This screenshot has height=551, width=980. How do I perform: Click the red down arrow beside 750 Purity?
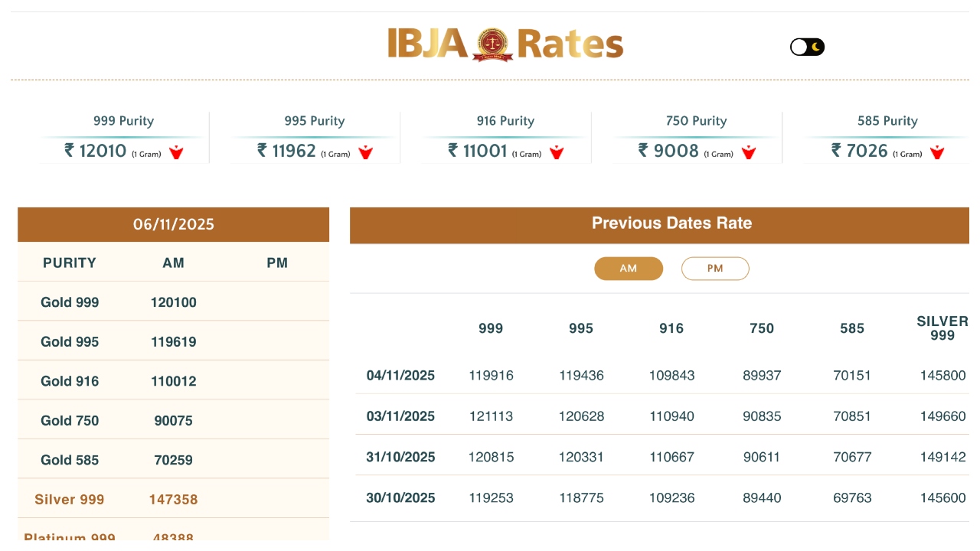[748, 152]
